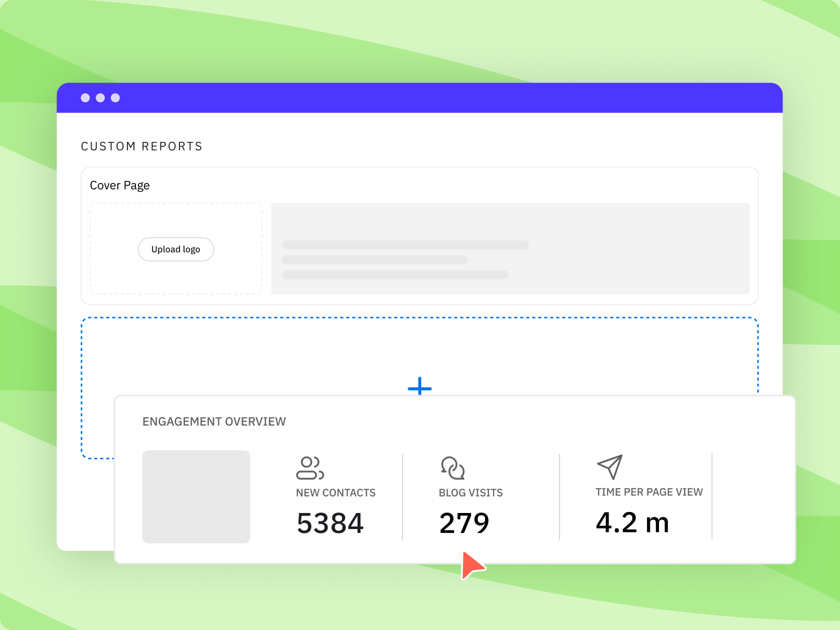The image size is (840, 630).
Task: Click the blue dashed drop zone
Action: tap(419, 356)
